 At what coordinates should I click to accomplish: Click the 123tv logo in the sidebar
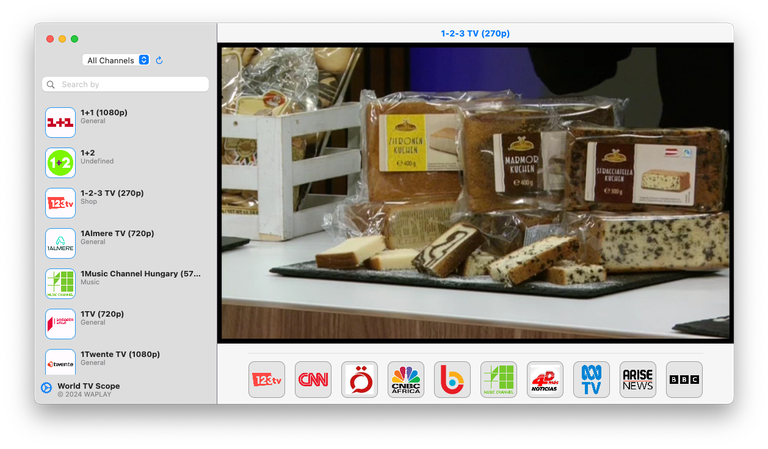[60, 203]
